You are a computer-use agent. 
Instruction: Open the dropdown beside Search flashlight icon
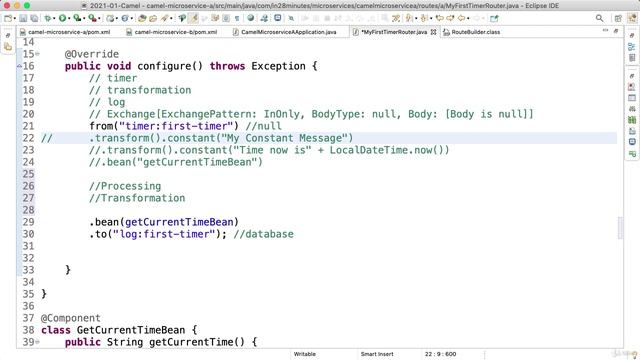click(171, 18)
